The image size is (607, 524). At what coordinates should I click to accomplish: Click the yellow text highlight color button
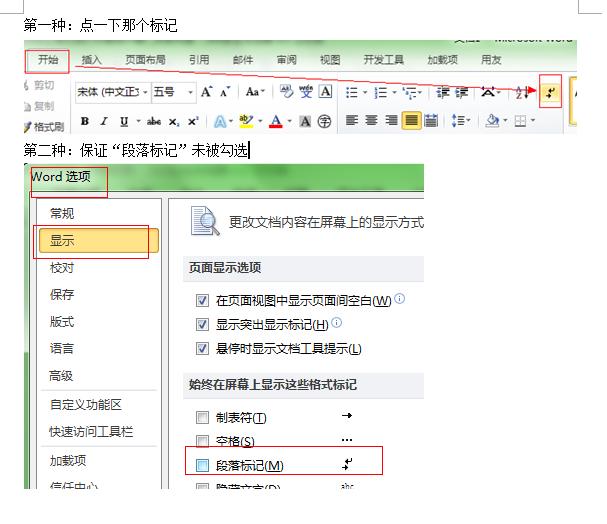[x=246, y=121]
